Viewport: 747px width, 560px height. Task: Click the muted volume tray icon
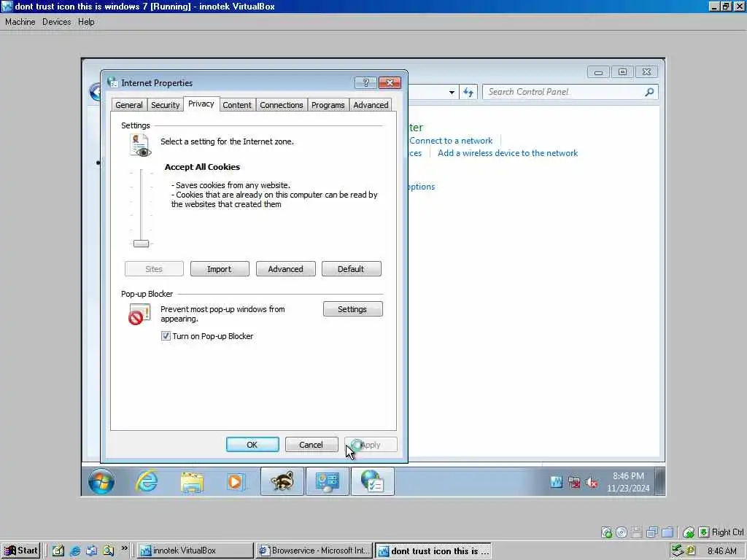point(592,483)
